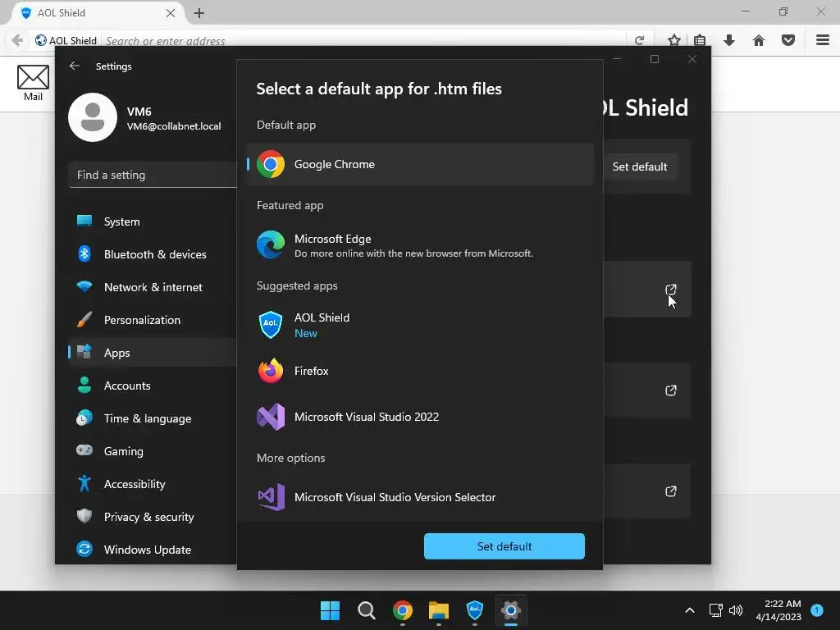Click the VM6 user profile avatar
The height and width of the screenshot is (630, 840).
point(93,117)
